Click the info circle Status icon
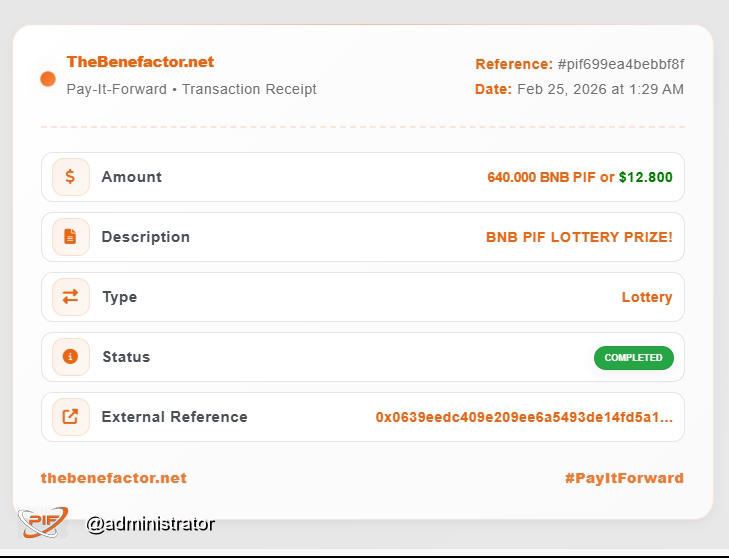This screenshot has width=729, height=558. 71,357
